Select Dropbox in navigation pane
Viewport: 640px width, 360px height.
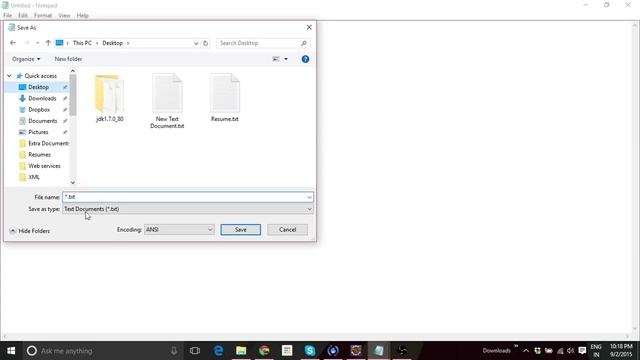click(39, 110)
